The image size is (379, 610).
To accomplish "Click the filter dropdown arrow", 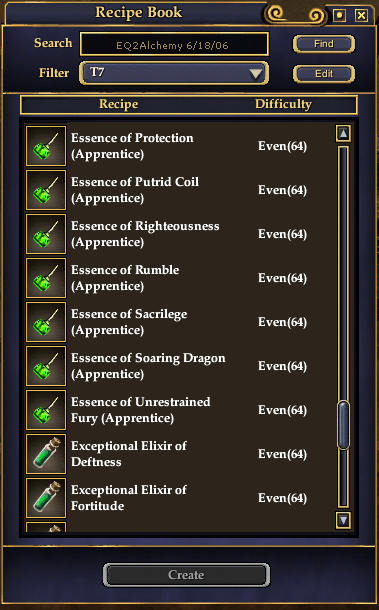I will click(x=256, y=73).
